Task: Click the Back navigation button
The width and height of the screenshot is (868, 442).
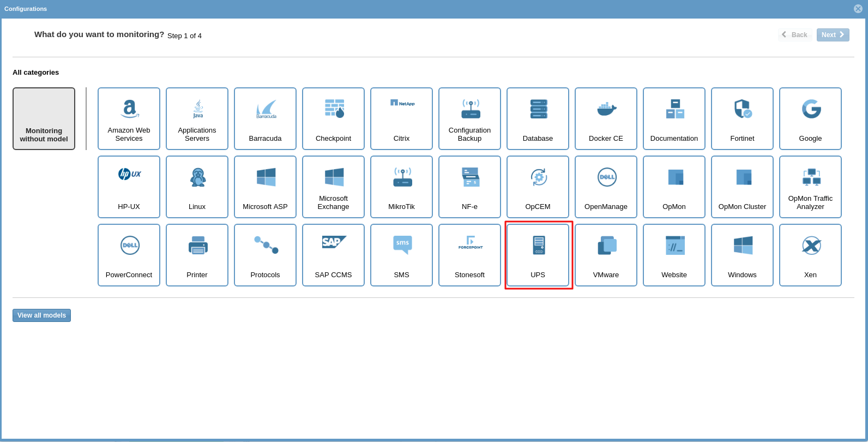Action: [795, 35]
